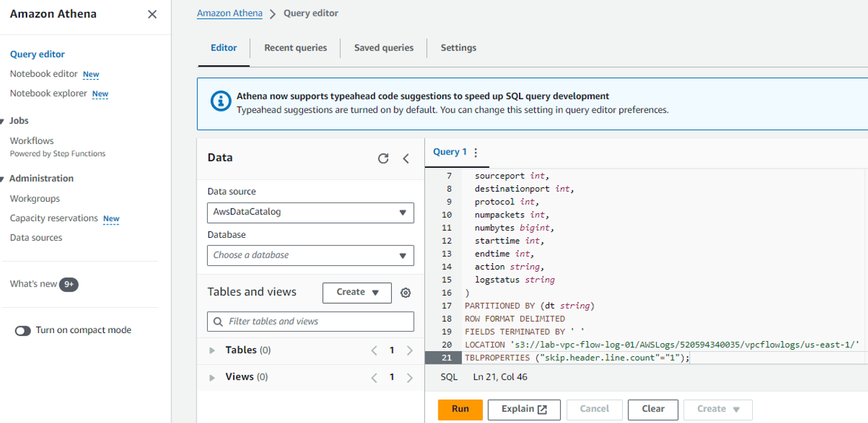Expand the Tables section
This screenshot has width=868, height=423.
pyautogui.click(x=213, y=350)
